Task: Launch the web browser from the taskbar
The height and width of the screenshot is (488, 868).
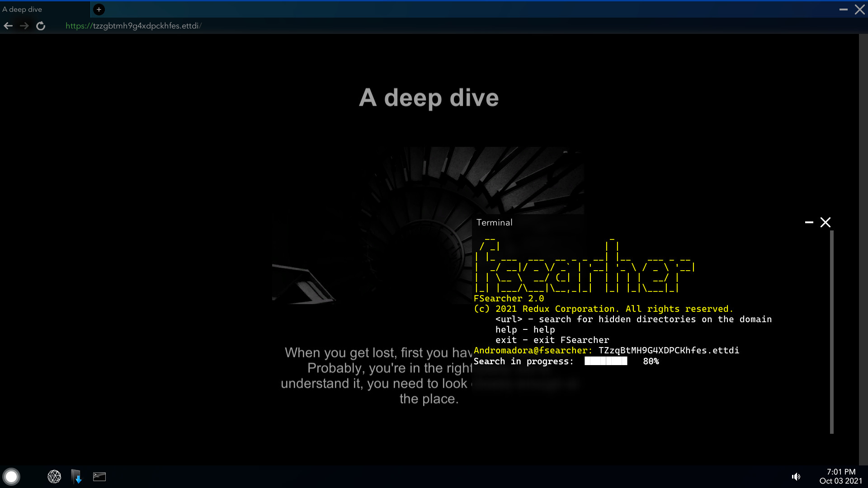Action: [54, 476]
